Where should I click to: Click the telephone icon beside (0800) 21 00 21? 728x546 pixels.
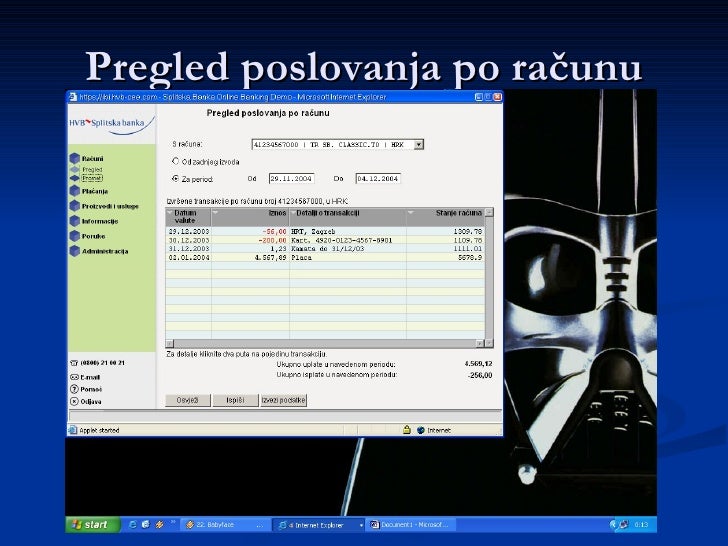pos(74,363)
